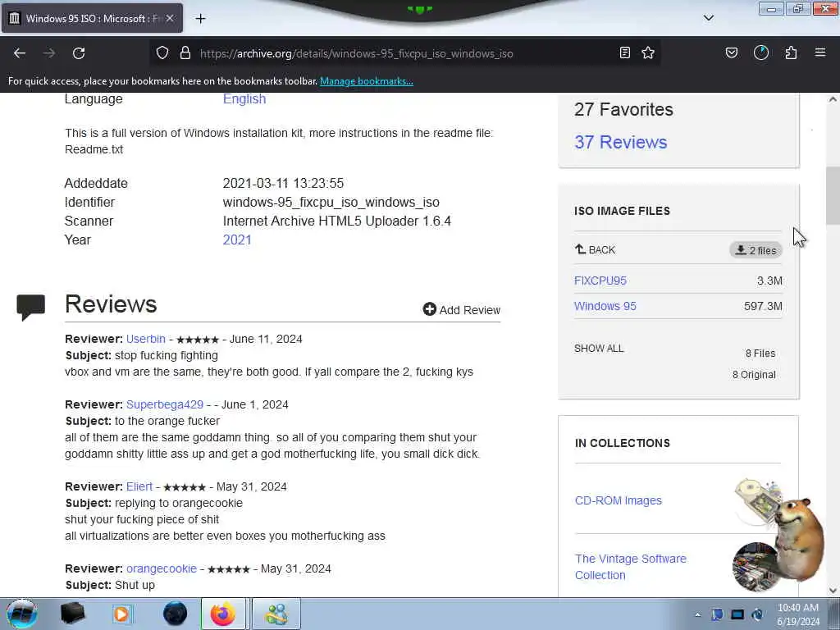This screenshot has width=840, height=630.
Task: Close the Windows 95 ISO tab
Action: coord(170,18)
